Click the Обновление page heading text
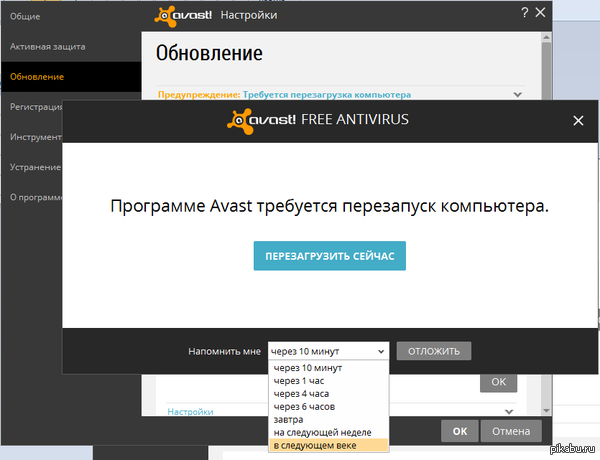The image size is (600, 460). [209, 53]
